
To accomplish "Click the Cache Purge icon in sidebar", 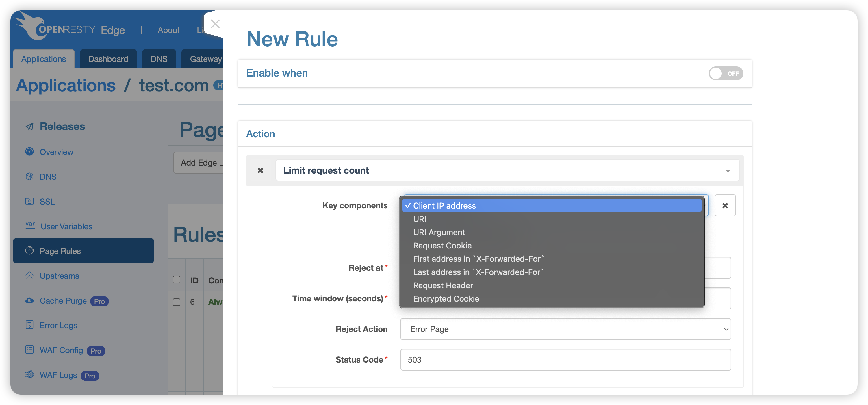I will tap(29, 300).
